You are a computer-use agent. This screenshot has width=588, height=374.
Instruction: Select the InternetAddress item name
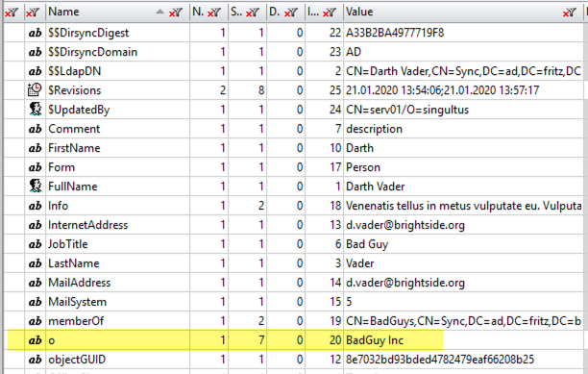[88, 225]
